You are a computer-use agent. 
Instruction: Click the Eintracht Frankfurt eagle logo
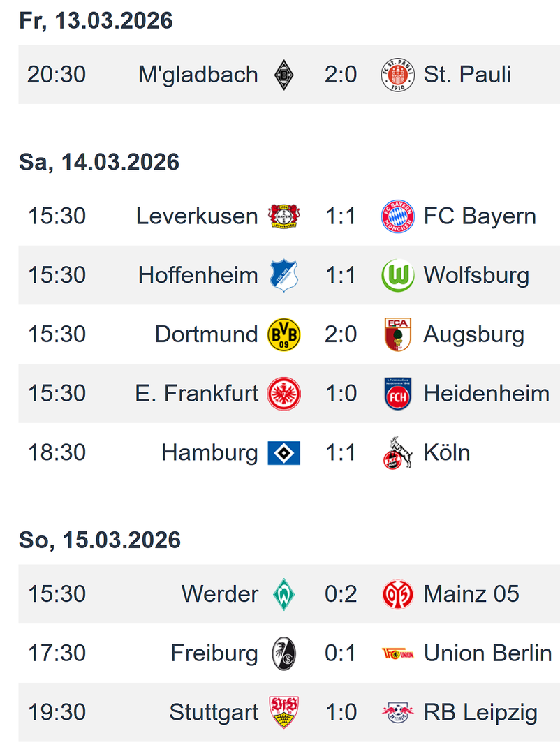tap(284, 394)
